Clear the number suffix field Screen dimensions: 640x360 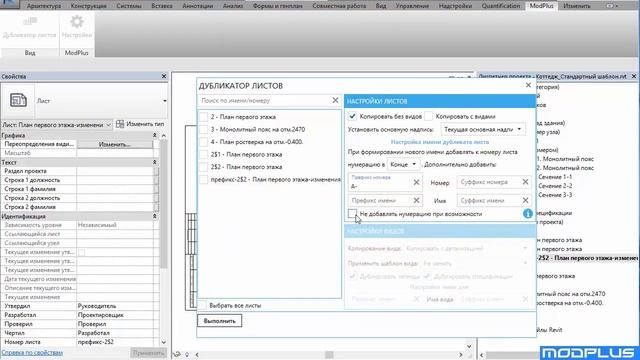coord(525,182)
